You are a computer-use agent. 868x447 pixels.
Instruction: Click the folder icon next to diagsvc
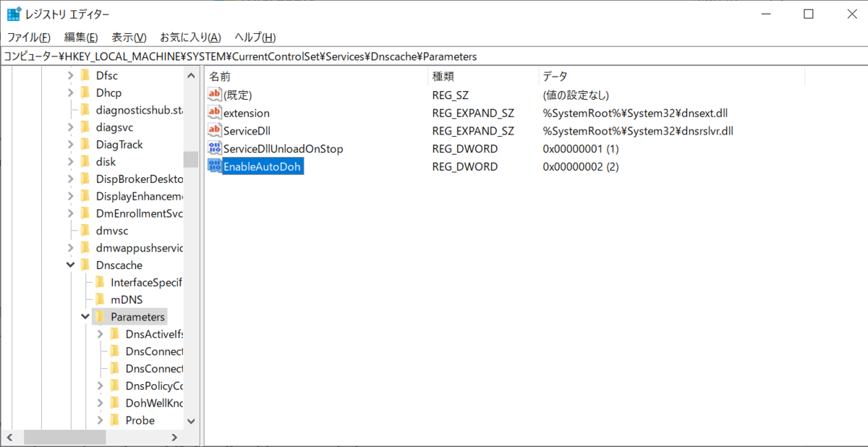[85, 127]
